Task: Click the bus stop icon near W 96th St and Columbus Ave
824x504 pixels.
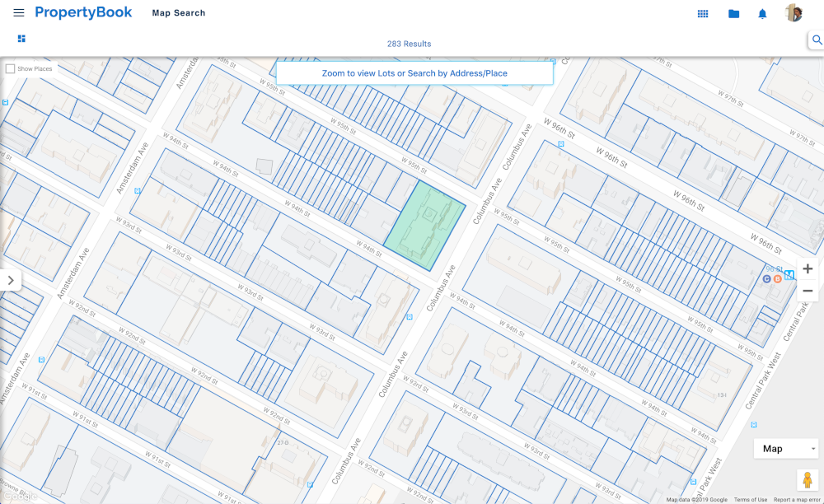Action: click(x=560, y=143)
